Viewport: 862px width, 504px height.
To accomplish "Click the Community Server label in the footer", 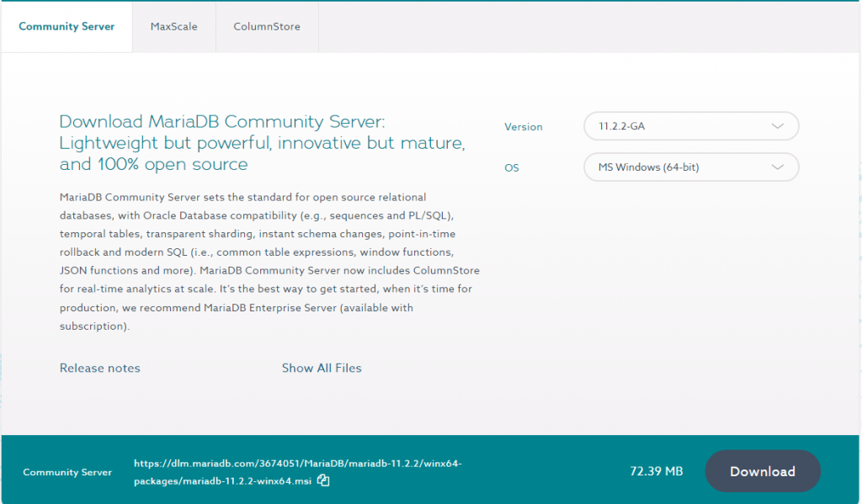I will pos(67,472).
